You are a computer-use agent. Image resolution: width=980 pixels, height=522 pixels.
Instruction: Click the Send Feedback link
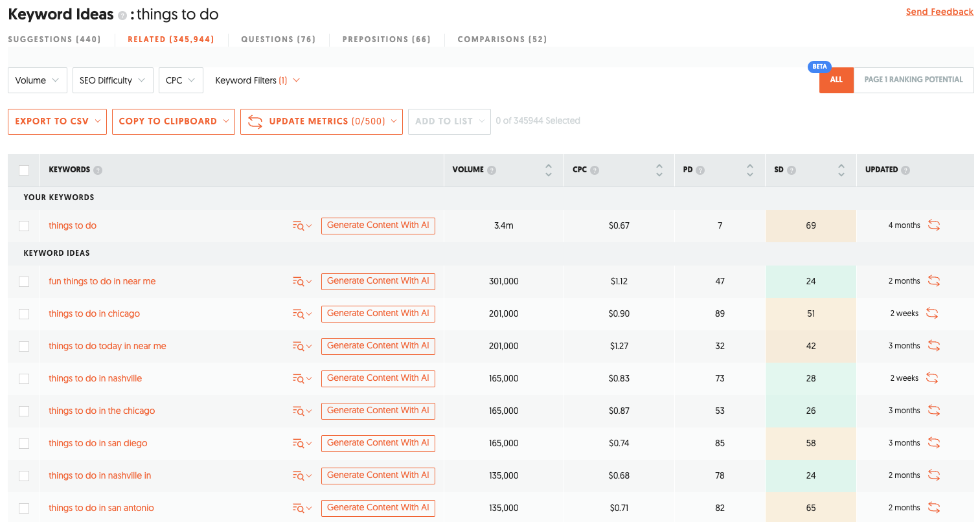coord(939,12)
